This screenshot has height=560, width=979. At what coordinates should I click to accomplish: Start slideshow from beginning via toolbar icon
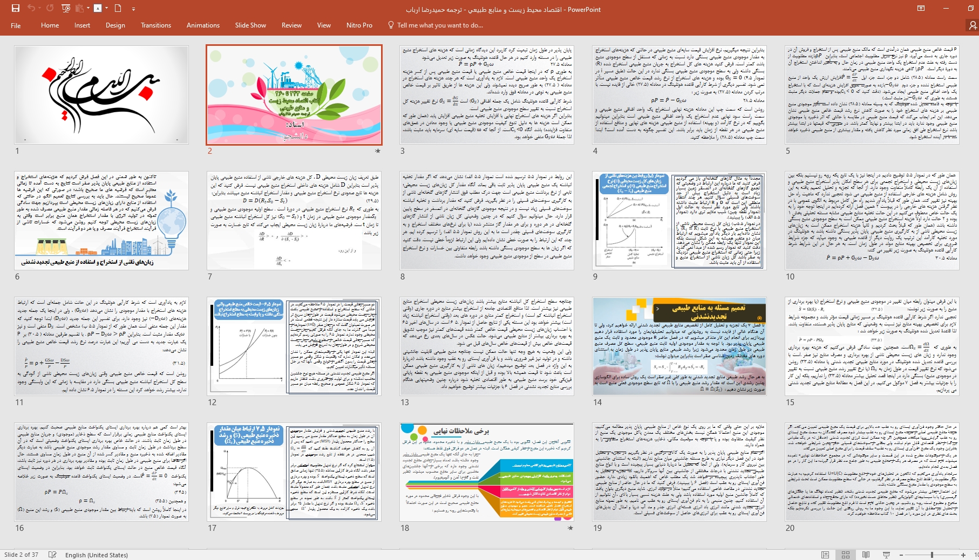point(66,8)
